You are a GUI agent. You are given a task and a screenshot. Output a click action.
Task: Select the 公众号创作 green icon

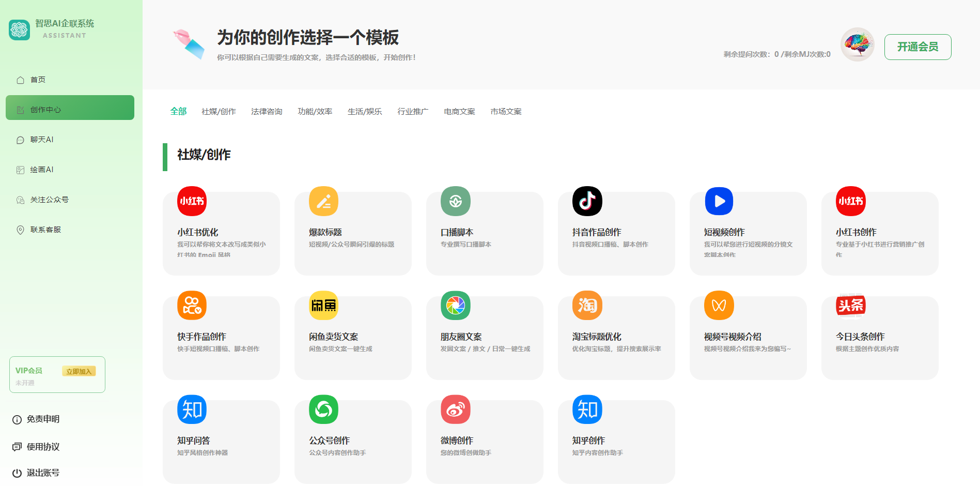tap(323, 409)
